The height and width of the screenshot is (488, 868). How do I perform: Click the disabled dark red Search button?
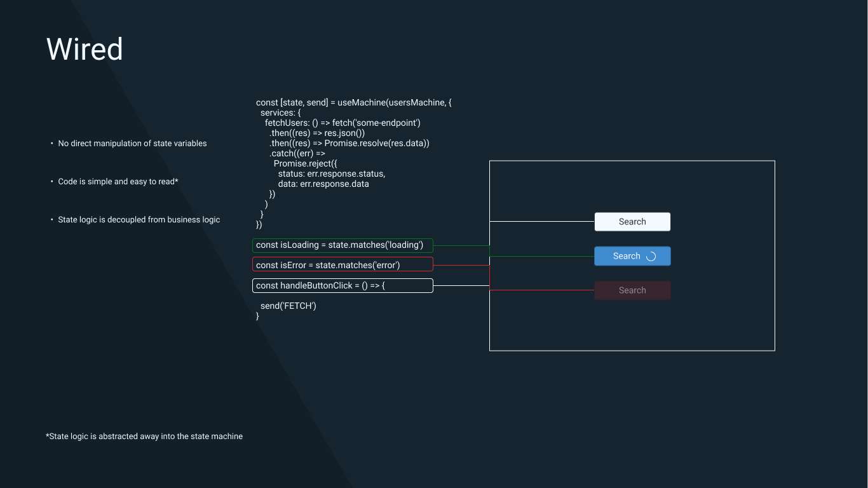coord(632,290)
